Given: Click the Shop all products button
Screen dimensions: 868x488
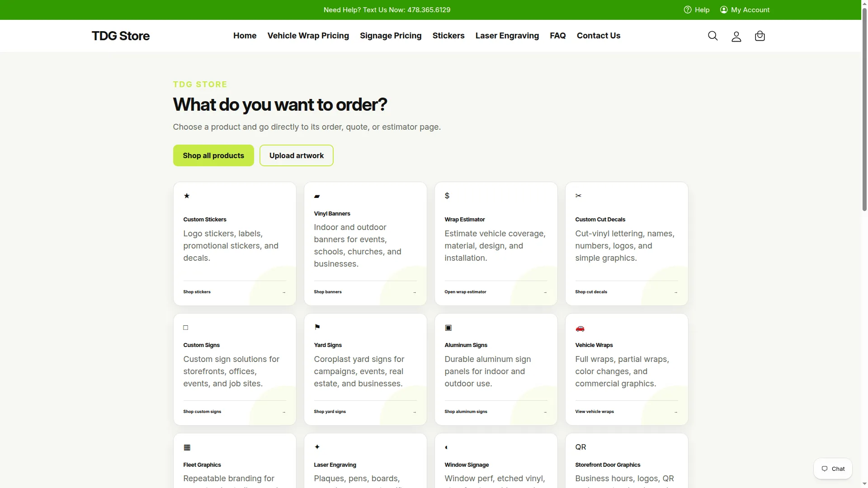Looking at the screenshot, I should (x=213, y=155).
